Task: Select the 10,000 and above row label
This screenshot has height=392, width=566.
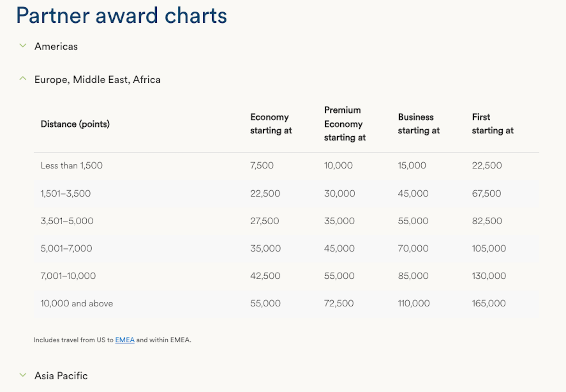Action: pos(76,303)
